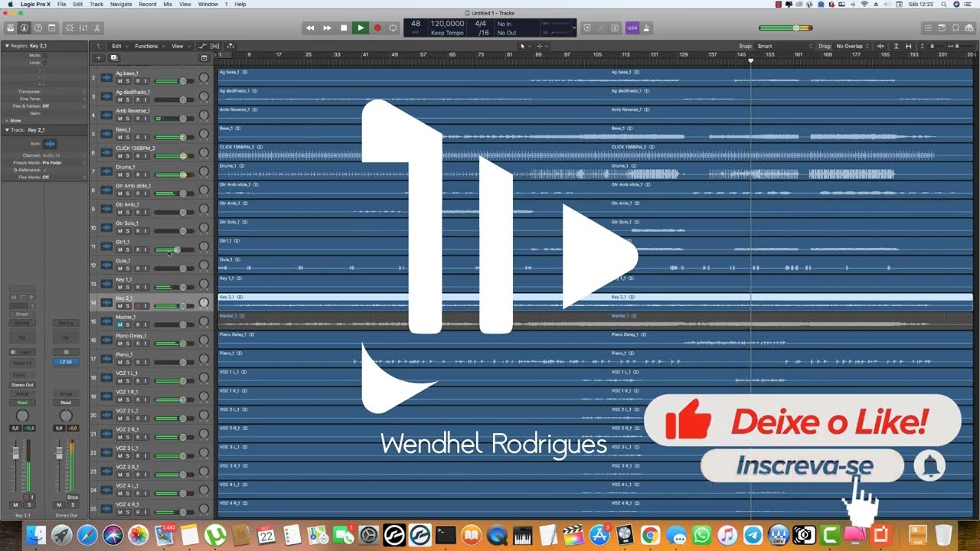Click the green Play button
Viewport: 980px width, 551px height.
click(x=360, y=28)
